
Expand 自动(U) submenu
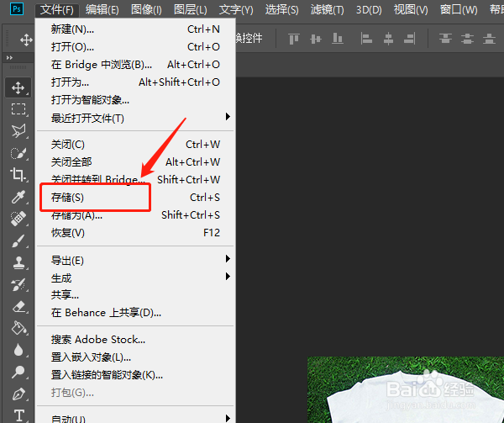click(x=135, y=418)
